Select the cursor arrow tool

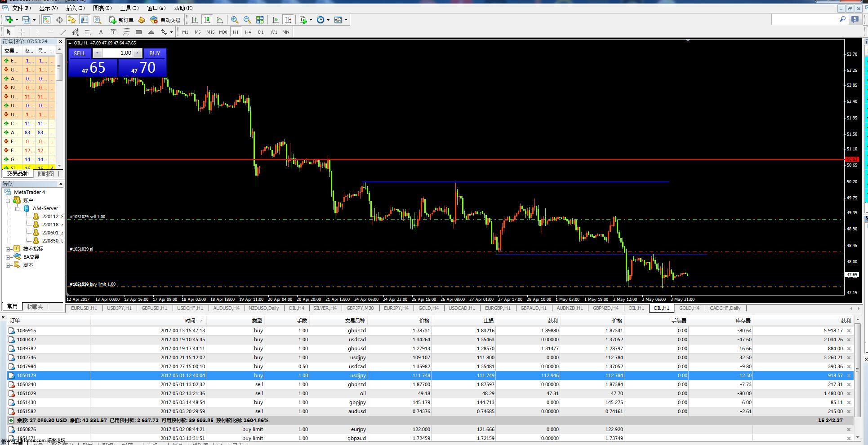[9, 32]
